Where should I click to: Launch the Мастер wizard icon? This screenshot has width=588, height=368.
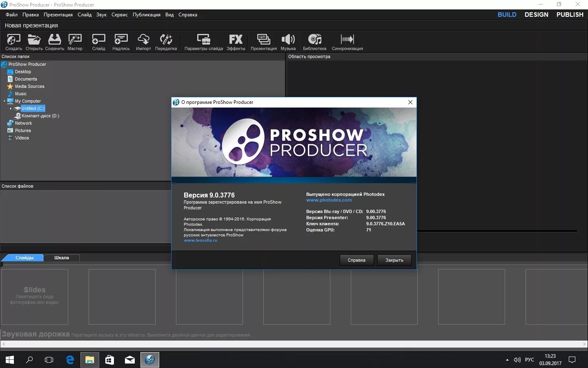click(75, 42)
